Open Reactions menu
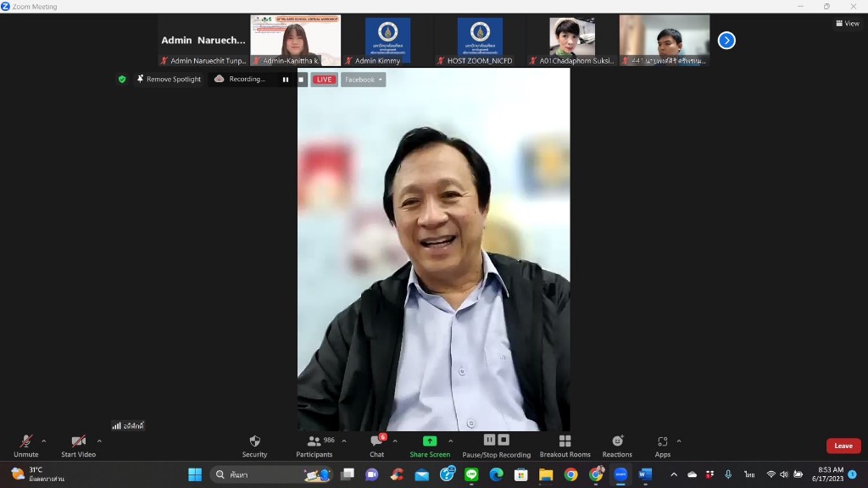Image resolution: width=868 pixels, height=488 pixels. pyautogui.click(x=617, y=446)
